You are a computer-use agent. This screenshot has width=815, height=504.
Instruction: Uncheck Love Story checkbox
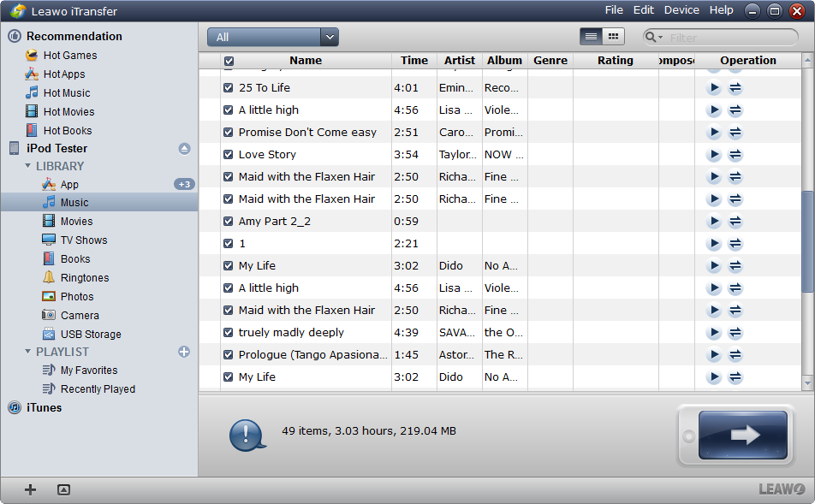click(229, 154)
